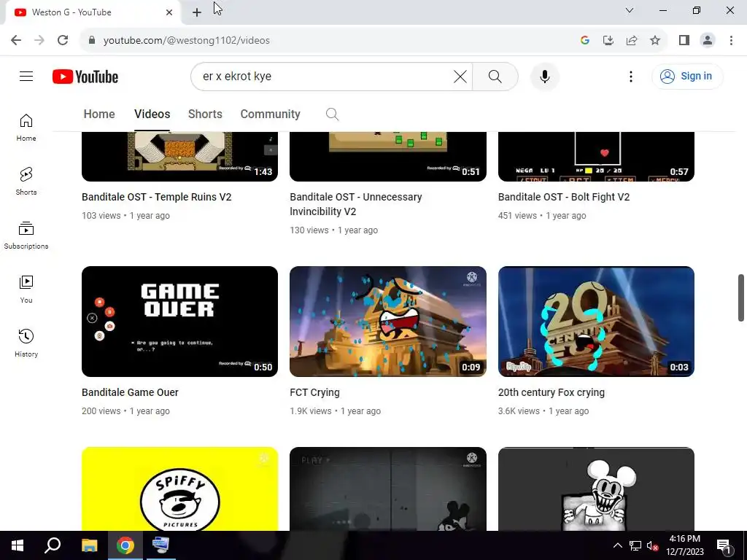Open Banditale OST - Unnecessary Invincibility V2
The image size is (747, 560).
[356, 204]
